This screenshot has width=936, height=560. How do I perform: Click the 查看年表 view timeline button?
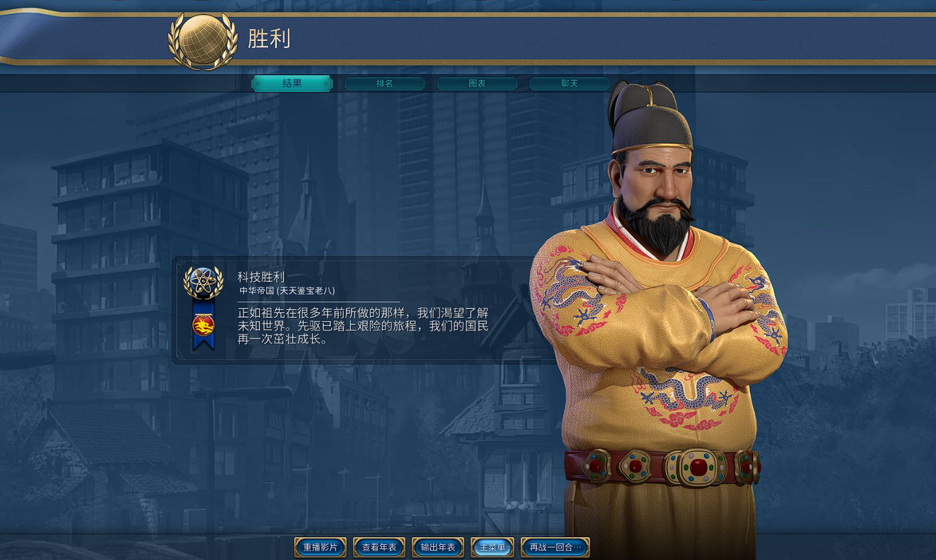point(379,547)
